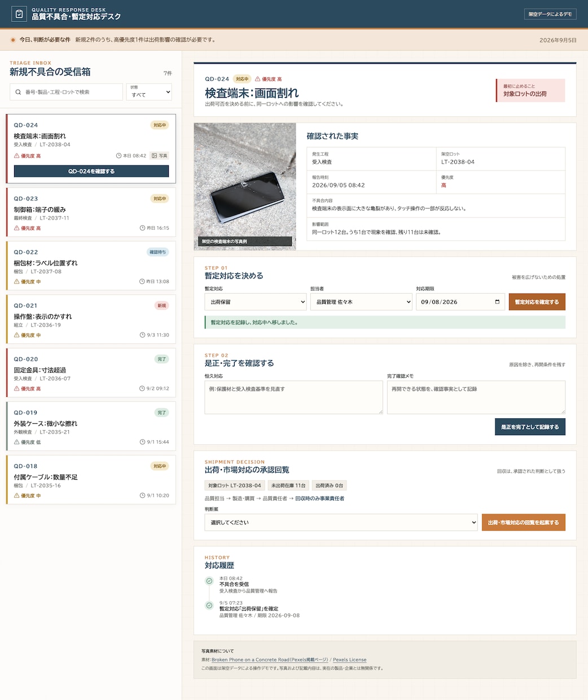Viewport: 588px width, 700px height.
Task: Click the 新規 badge on QD-021
Action: click(x=162, y=305)
